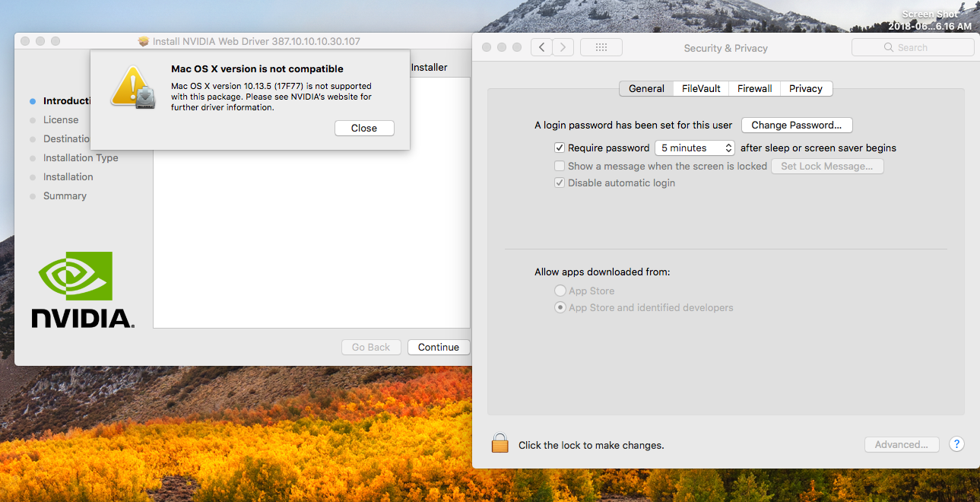The height and width of the screenshot is (502, 980).
Task: Click 'Mac OS X version is not compatible' heading
Action: point(257,68)
